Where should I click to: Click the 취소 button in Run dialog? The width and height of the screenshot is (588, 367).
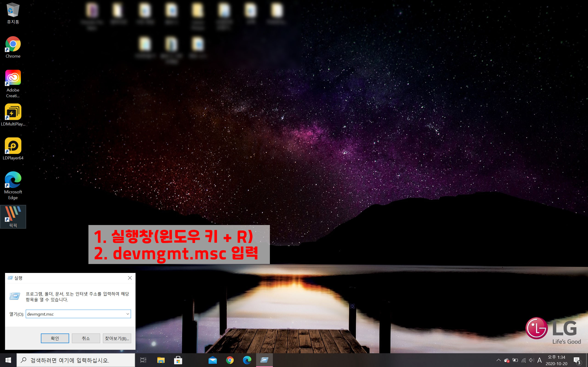coord(86,338)
